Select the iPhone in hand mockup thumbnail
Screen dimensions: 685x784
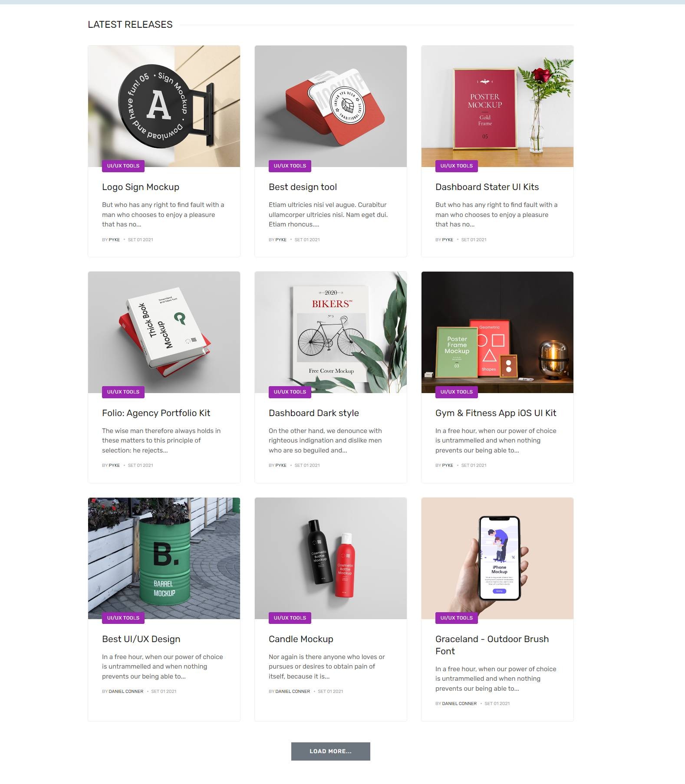(x=497, y=558)
